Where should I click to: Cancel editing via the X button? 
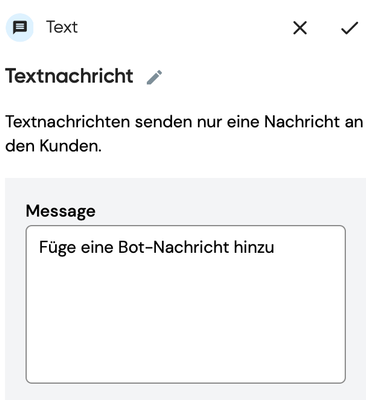click(300, 28)
